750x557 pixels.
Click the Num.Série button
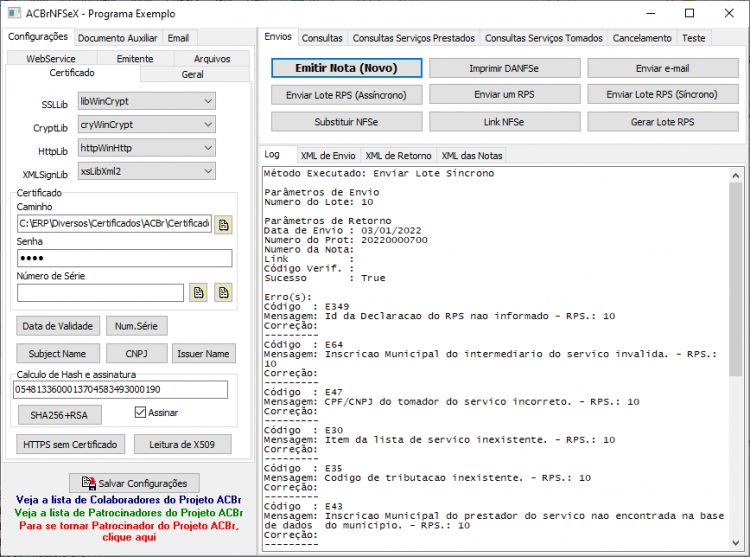136,326
